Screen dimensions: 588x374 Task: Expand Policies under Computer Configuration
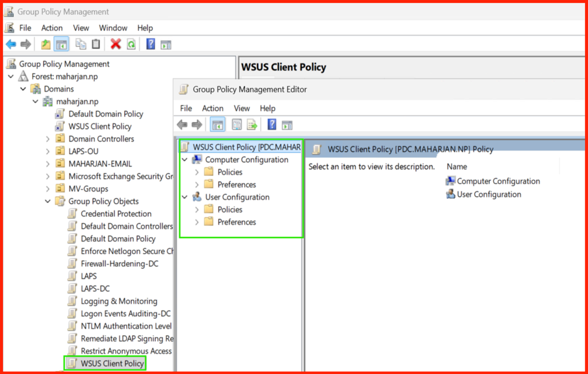click(x=197, y=172)
